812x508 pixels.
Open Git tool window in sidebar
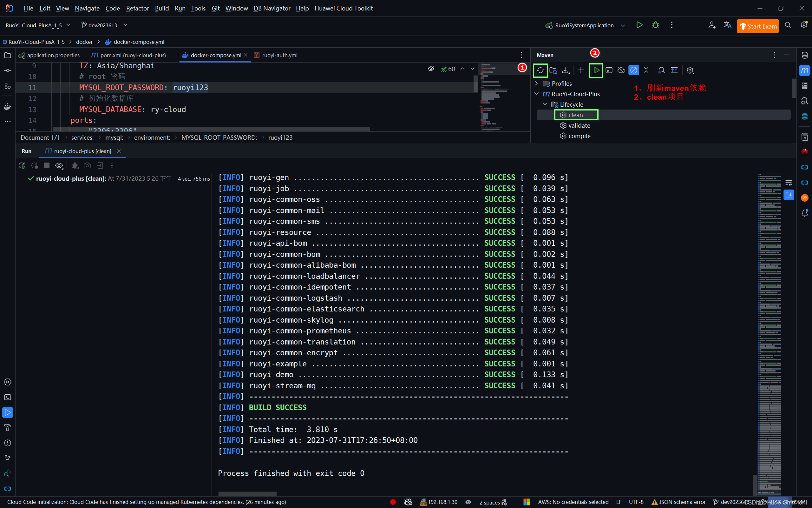tap(7, 458)
